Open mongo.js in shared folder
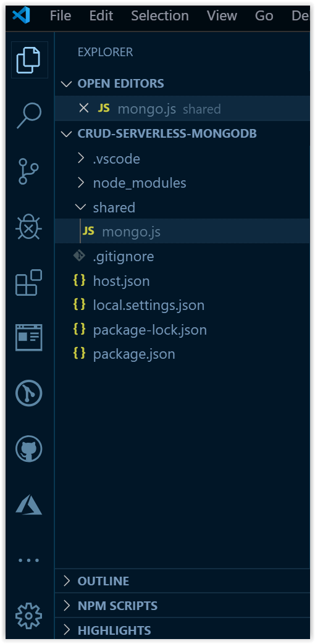Image resolution: width=315 pixels, height=644 pixels. 182,232
